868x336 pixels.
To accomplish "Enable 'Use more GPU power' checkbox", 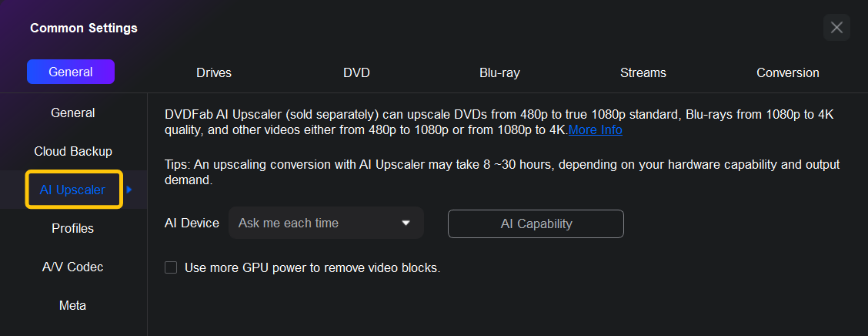I will 171,268.
